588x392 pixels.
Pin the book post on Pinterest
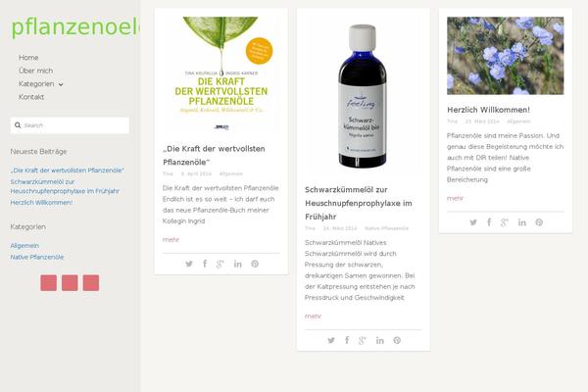(x=255, y=264)
